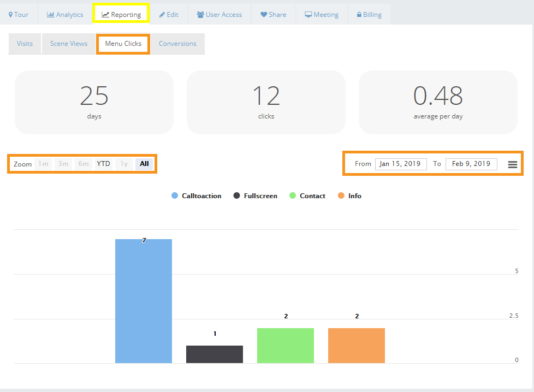
Task: Set zoom range to 1y
Action: pyautogui.click(x=124, y=164)
